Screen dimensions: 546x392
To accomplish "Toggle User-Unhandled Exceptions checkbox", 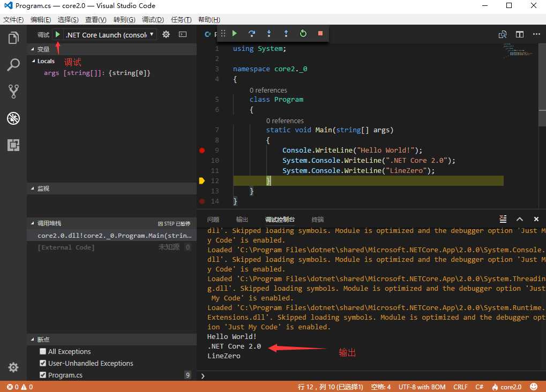I will pyautogui.click(x=43, y=363).
